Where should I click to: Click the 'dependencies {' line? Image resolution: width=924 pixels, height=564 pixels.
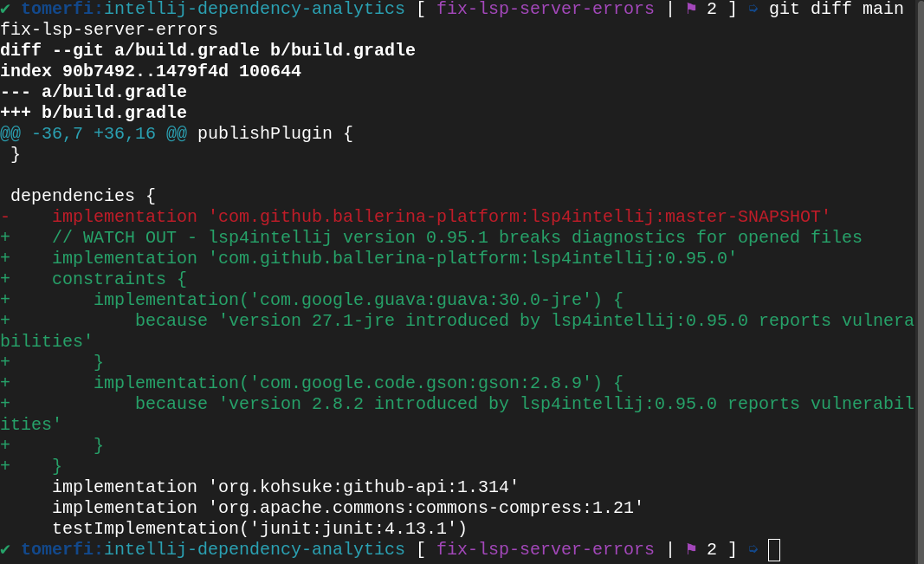point(83,195)
